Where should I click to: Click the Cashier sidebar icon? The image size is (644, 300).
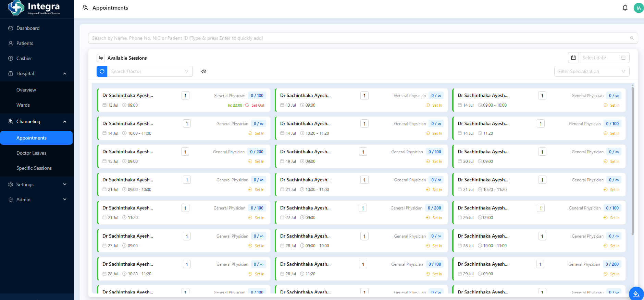11,58
